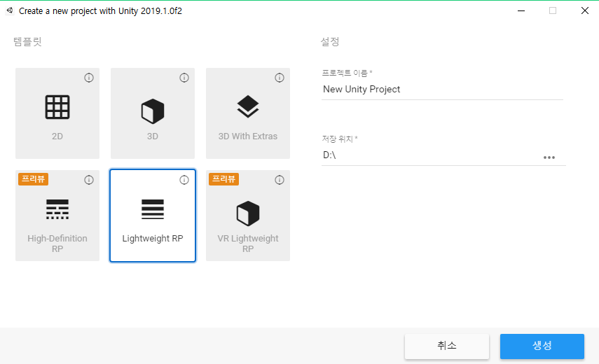
Task: Select the Lightweight RP template
Action: coord(153,216)
